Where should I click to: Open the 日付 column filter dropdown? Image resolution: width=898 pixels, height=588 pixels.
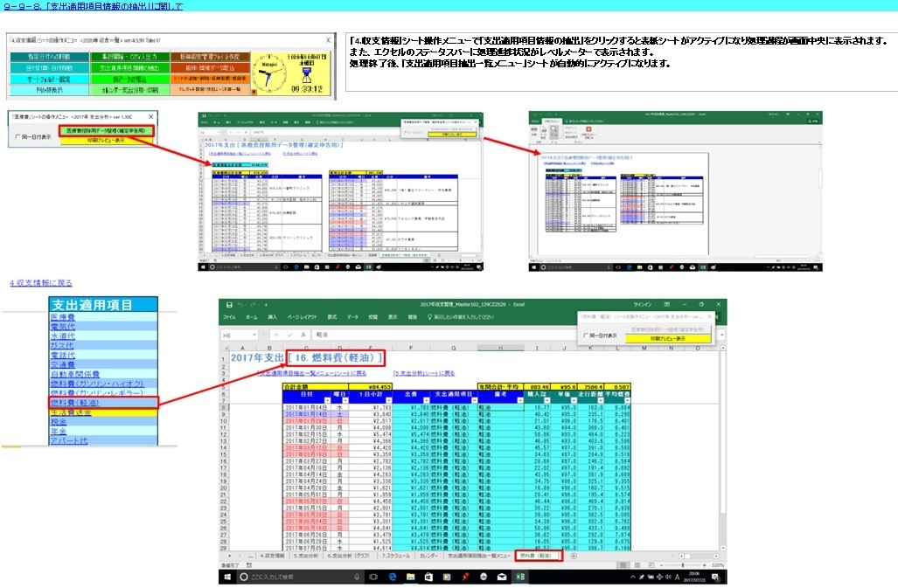328,400
